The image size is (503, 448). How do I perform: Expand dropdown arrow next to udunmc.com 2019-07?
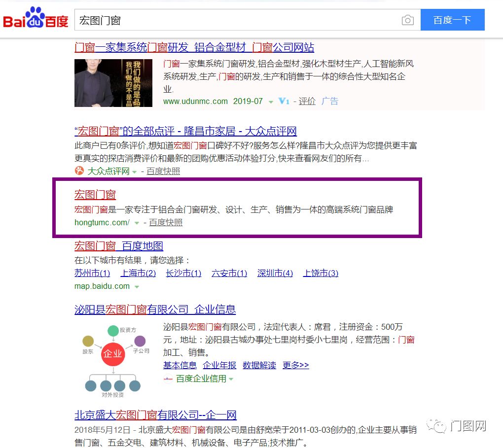click(x=271, y=102)
